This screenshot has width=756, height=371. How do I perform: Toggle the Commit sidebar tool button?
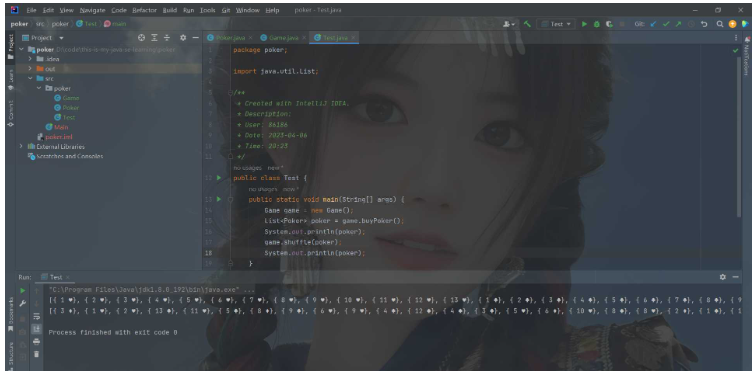(11, 113)
